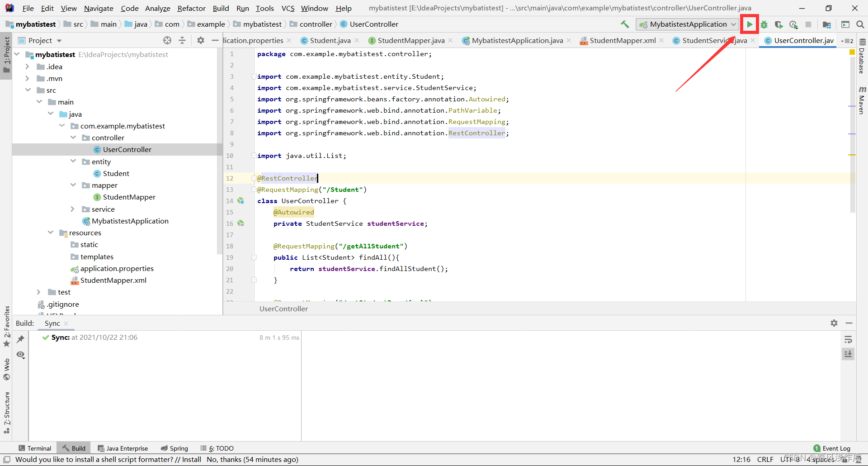Toggle scroll to end in Build output
The height and width of the screenshot is (466, 868).
point(848,354)
